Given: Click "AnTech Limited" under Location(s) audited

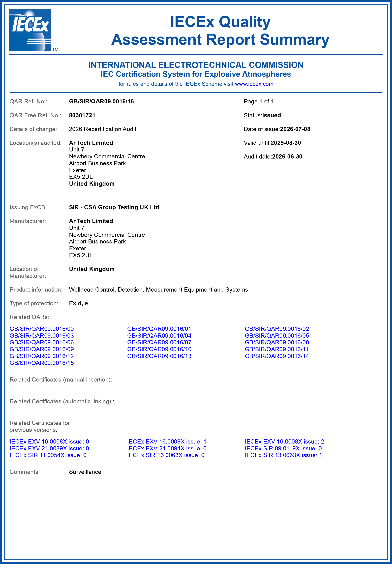Looking at the screenshot, I should [91, 143].
